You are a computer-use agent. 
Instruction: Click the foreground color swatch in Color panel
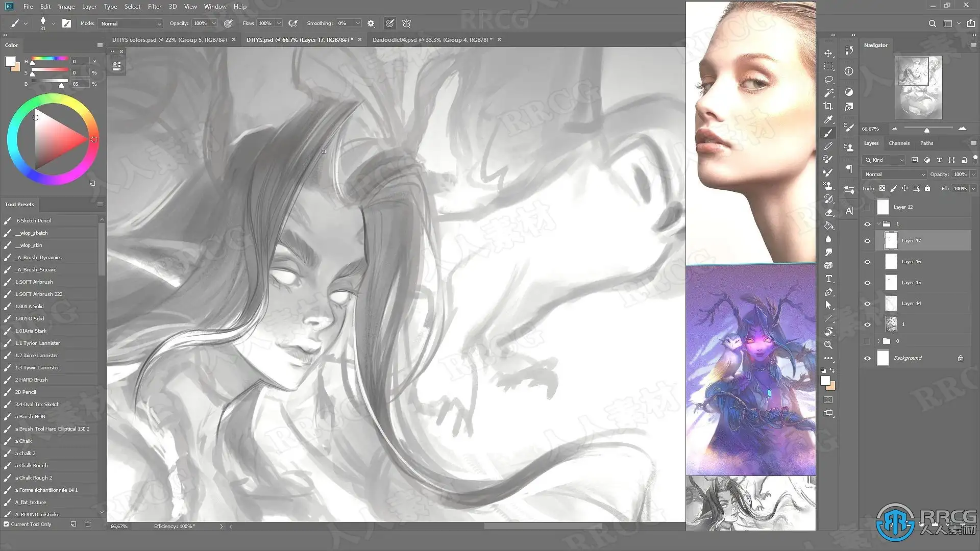[9, 62]
